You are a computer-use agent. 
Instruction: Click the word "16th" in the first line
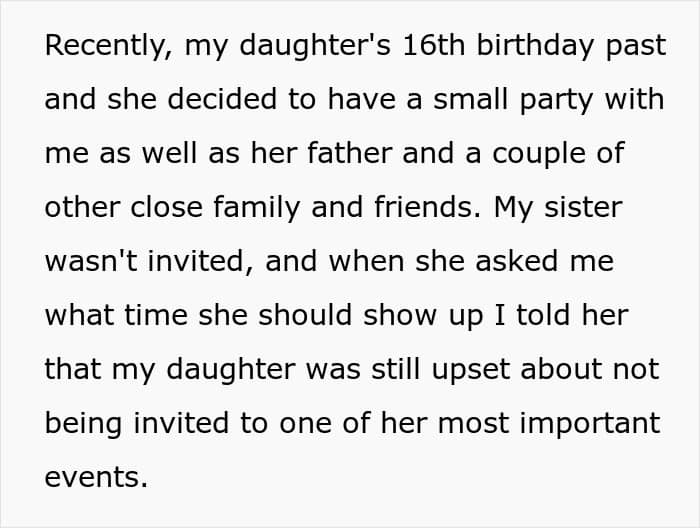(433, 45)
